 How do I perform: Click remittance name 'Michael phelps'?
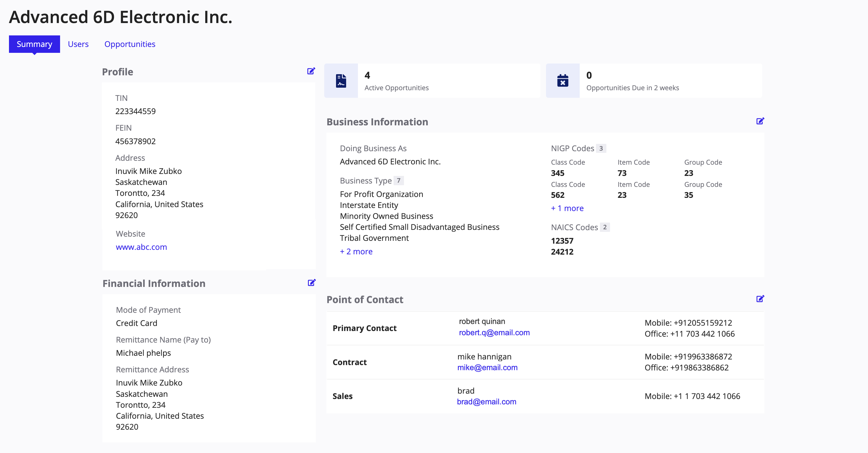(x=143, y=353)
